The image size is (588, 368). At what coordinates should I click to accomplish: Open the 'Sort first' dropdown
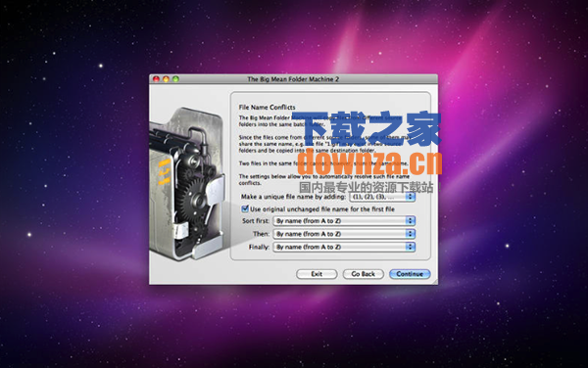point(344,221)
